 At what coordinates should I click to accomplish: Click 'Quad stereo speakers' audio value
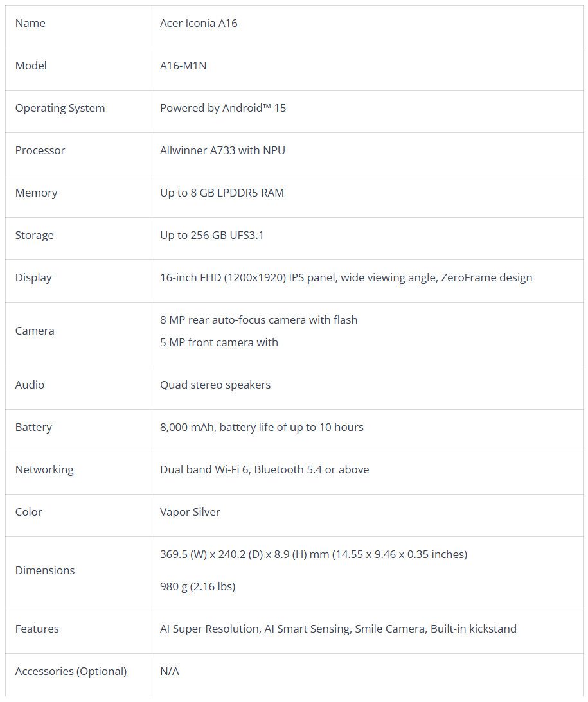click(x=215, y=385)
